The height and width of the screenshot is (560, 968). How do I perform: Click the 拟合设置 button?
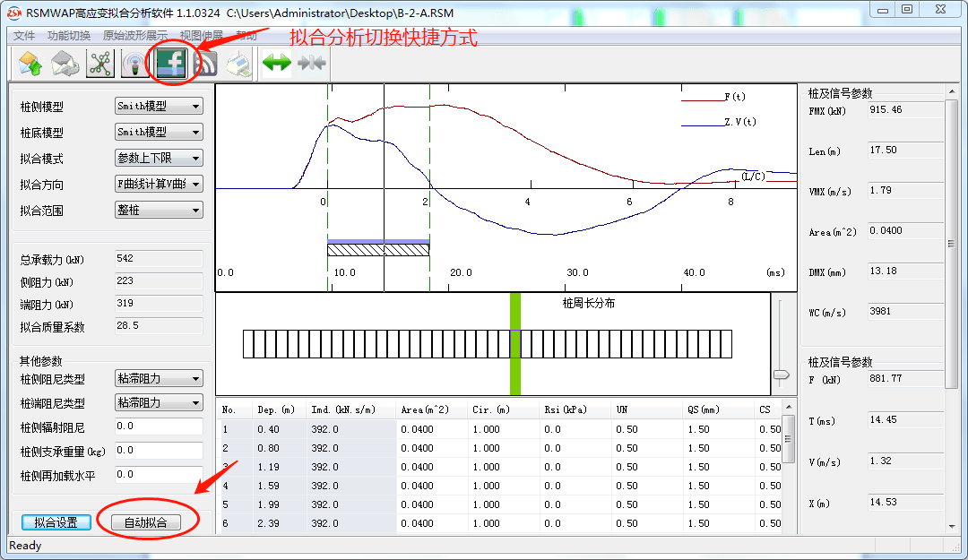click(x=56, y=522)
